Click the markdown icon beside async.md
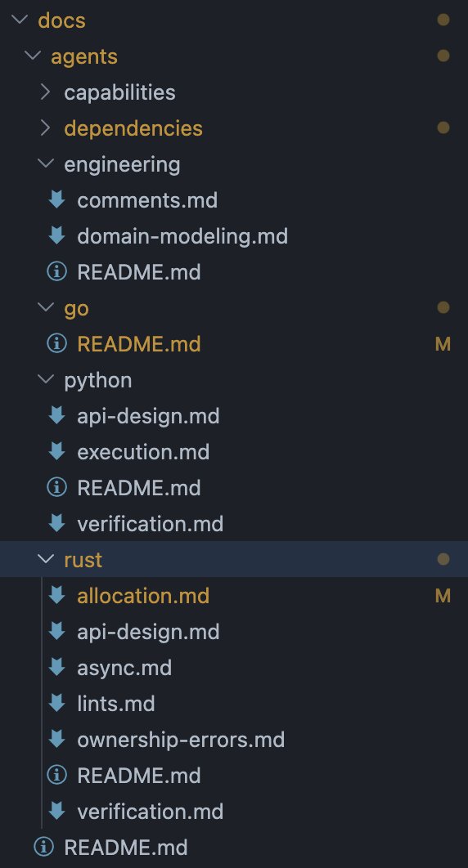 (56, 668)
